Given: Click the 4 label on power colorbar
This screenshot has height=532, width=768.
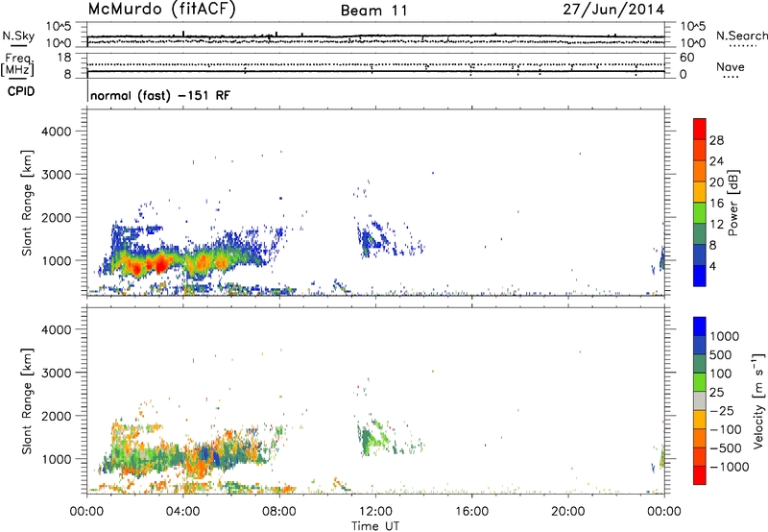Looking at the screenshot, I should pos(713,266).
